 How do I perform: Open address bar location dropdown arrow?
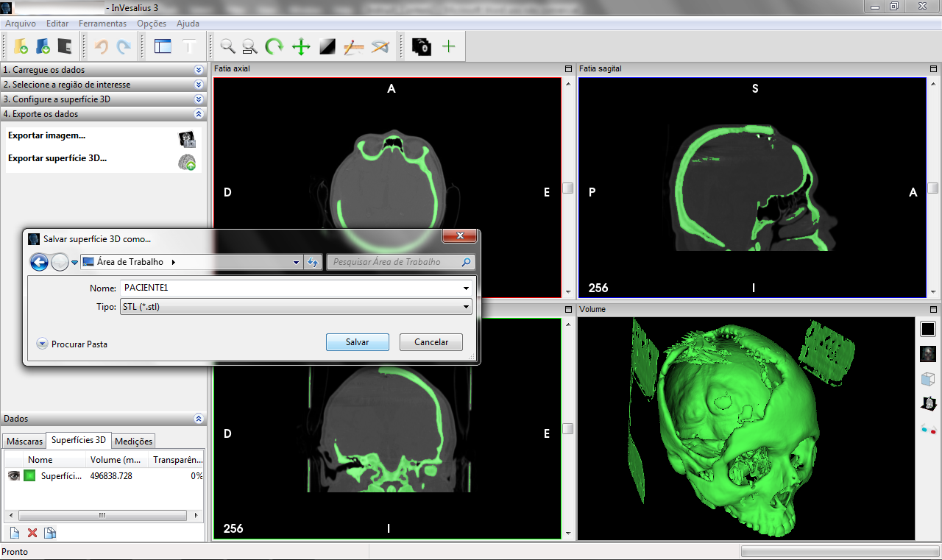[x=297, y=262]
